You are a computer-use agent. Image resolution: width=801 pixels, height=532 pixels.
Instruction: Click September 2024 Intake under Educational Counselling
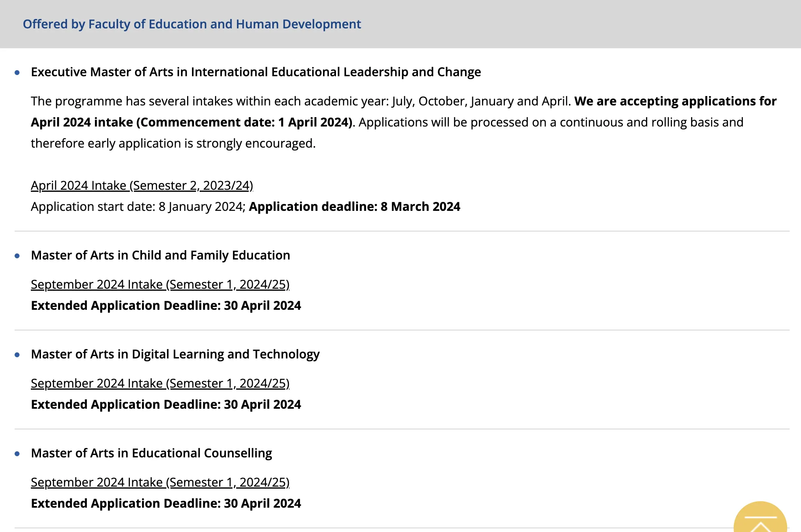(x=160, y=483)
